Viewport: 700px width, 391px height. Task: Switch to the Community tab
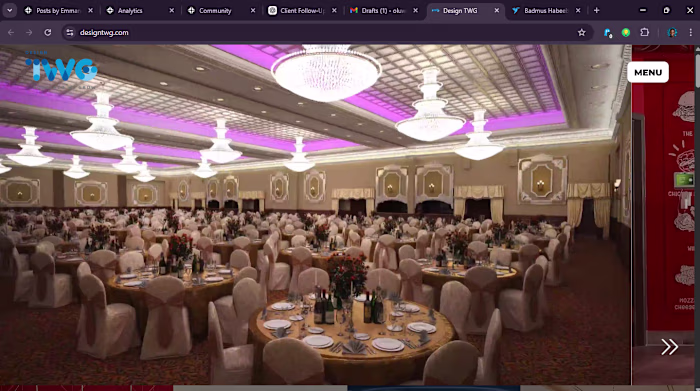click(215, 10)
